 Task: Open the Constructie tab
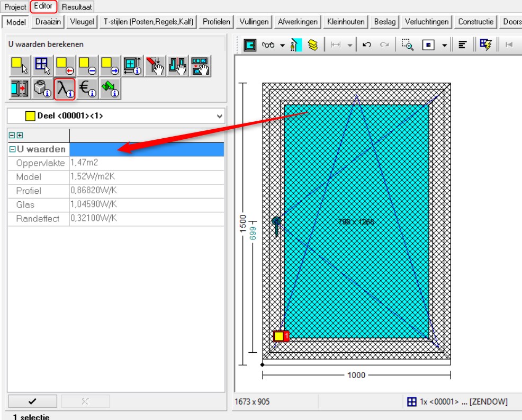click(x=476, y=22)
